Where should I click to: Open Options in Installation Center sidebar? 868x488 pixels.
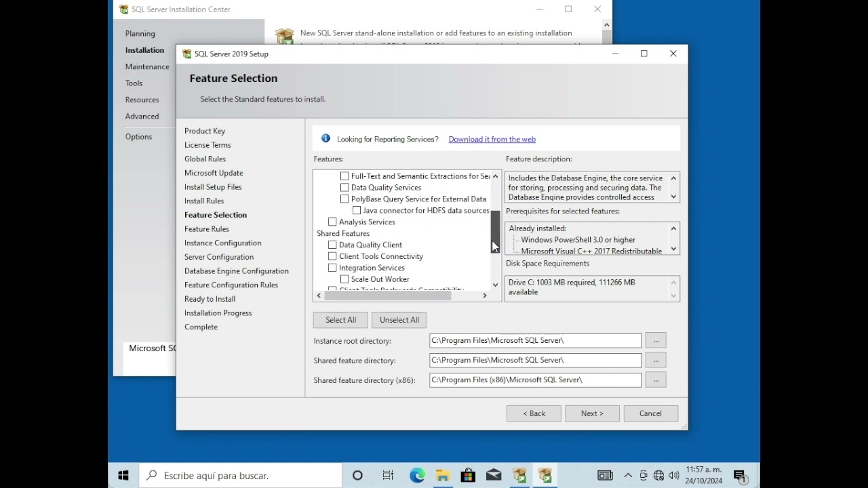pyautogui.click(x=138, y=137)
